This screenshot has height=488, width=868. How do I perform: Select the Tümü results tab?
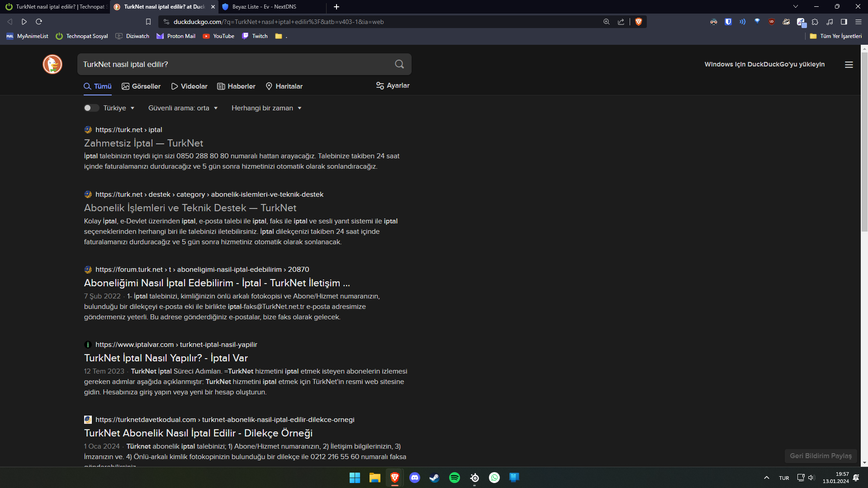98,86
